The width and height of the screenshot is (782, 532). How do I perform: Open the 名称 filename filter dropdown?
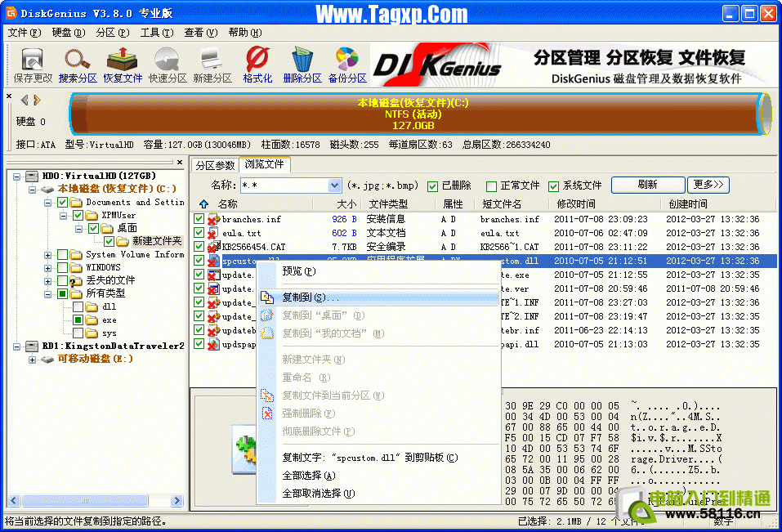click(334, 186)
